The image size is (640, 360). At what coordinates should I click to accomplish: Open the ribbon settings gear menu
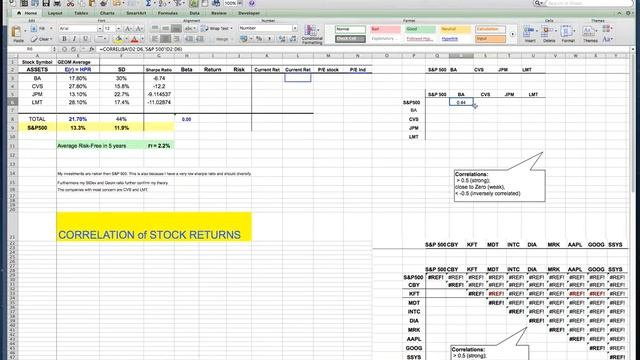point(629,13)
